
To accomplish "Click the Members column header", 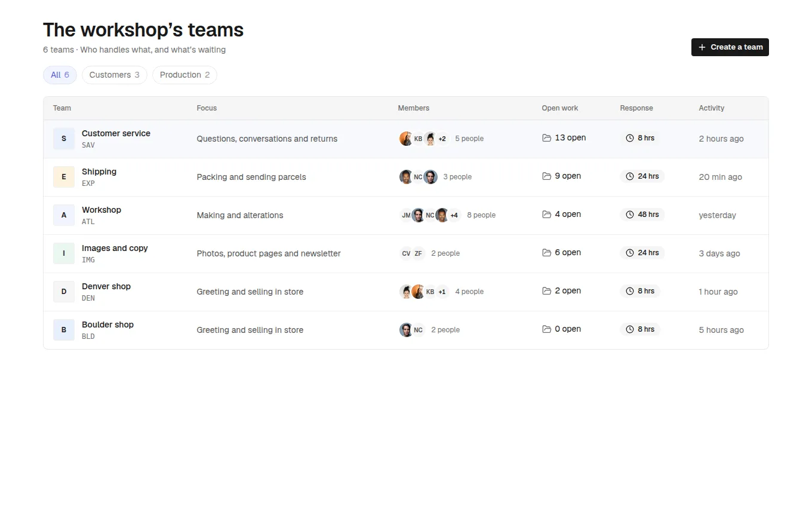I will click(414, 108).
